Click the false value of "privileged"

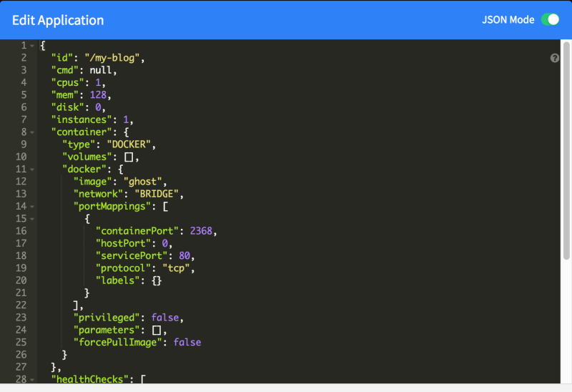click(165, 318)
